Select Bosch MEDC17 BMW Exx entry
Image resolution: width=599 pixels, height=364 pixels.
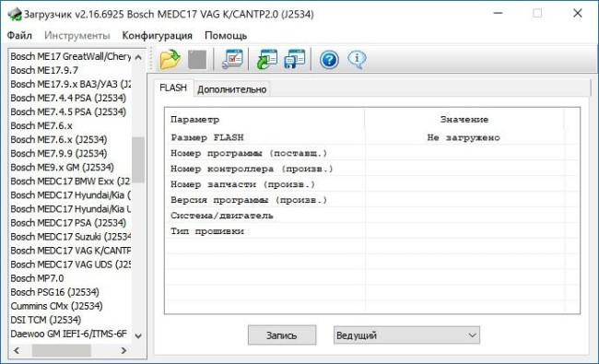(71, 181)
